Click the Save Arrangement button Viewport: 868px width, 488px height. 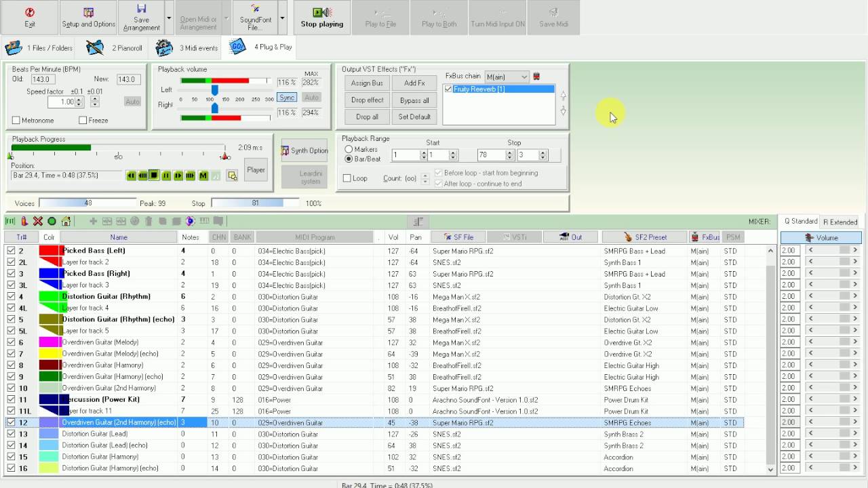[141, 18]
